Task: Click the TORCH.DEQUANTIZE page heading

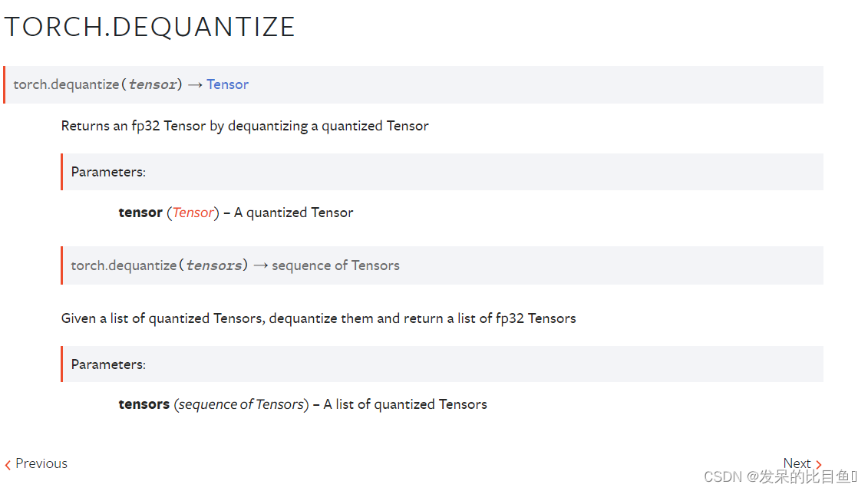Action: coord(150,27)
